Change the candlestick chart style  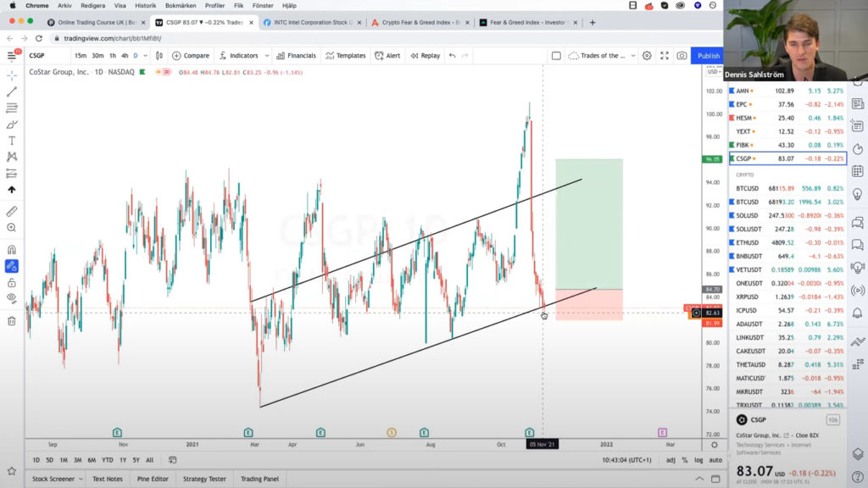point(159,55)
